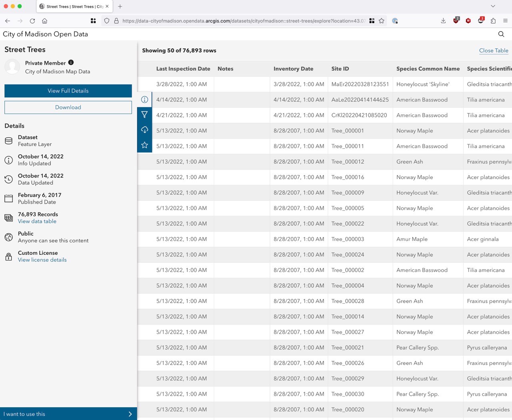Click the browser address bar URL
512x420 pixels.
[244, 21]
